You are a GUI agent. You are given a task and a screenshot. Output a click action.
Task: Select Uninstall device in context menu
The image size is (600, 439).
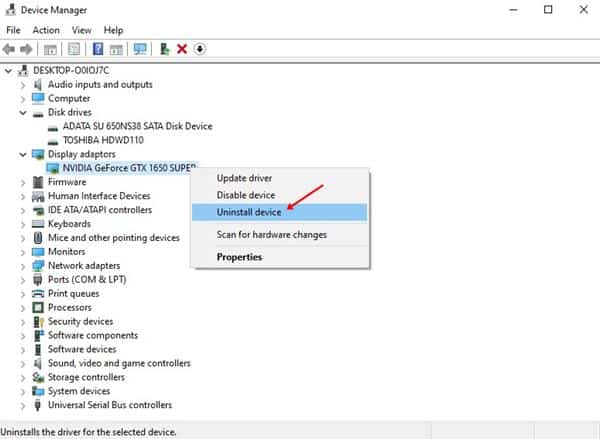[280, 212]
